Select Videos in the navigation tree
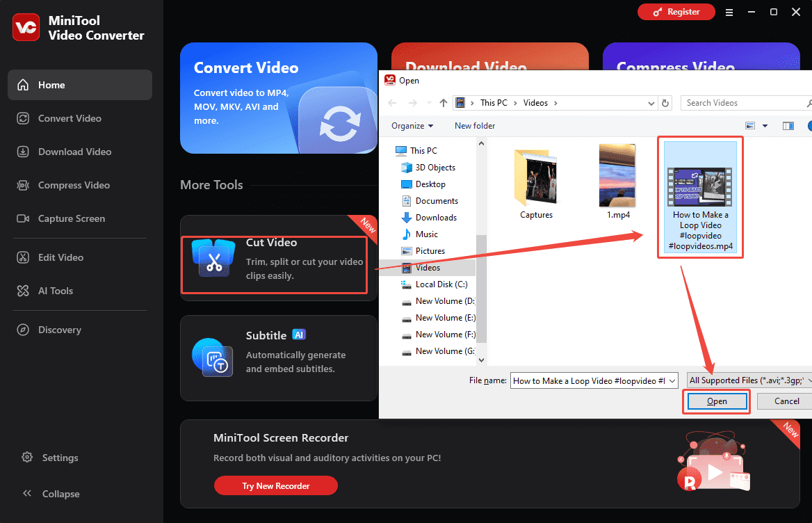 tap(428, 268)
